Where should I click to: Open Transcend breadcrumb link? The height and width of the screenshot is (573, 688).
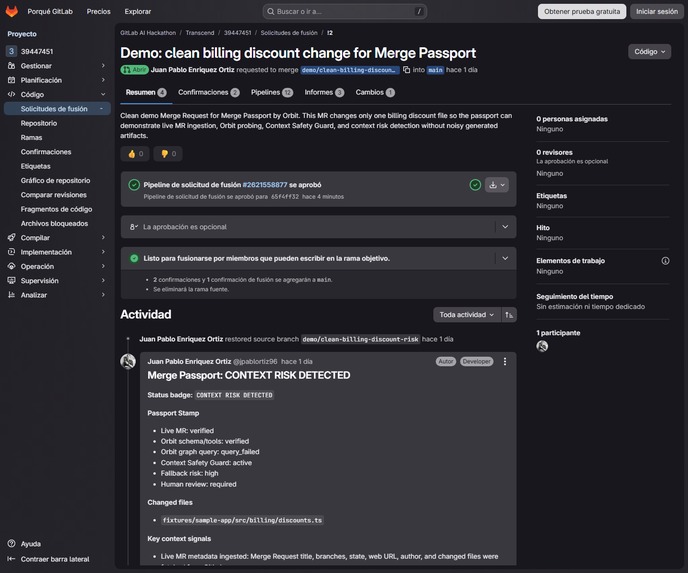pyautogui.click(x=200, y=33)
